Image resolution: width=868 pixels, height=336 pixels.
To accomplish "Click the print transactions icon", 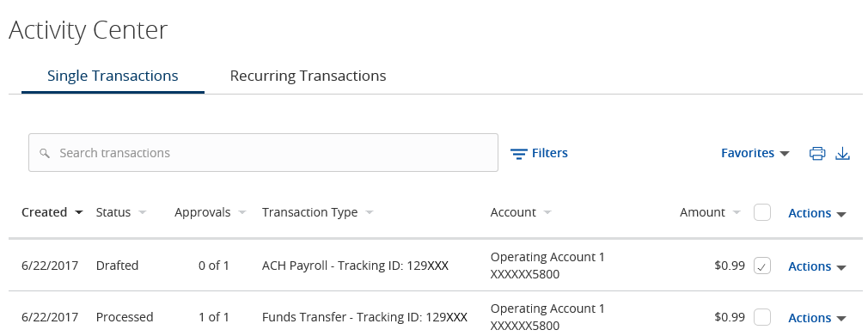I will tap(817, 153).
